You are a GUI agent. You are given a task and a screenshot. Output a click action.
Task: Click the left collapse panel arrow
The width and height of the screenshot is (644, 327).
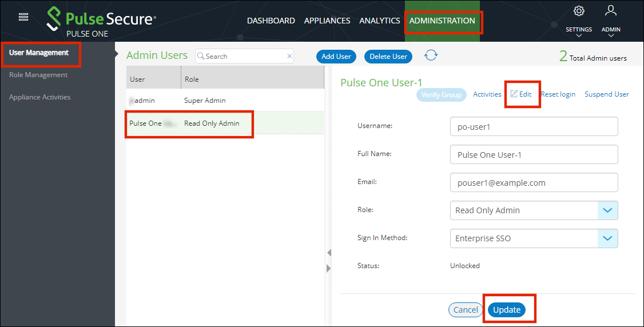pyautogui.click(x=329, y=253)
